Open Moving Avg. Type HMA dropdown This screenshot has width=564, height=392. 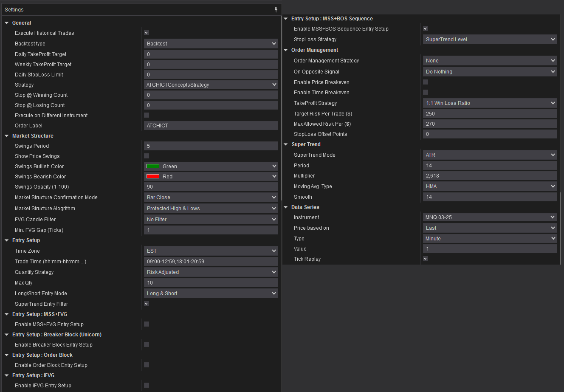click(490, 186)
